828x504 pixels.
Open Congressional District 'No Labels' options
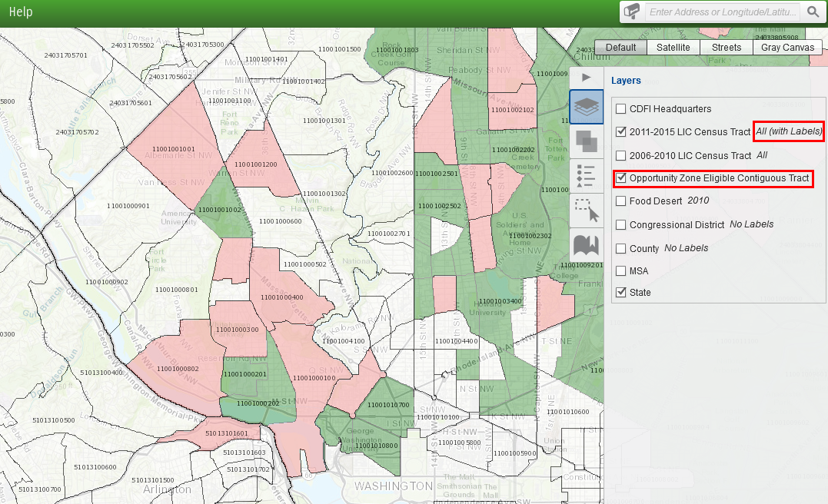751,224
